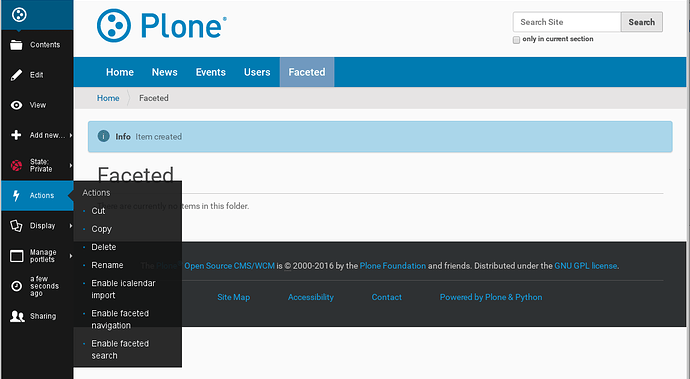The height and width of the screenshot is (379, 690).
Task: Open the Home navigation tab
Action: pos(120,72)
